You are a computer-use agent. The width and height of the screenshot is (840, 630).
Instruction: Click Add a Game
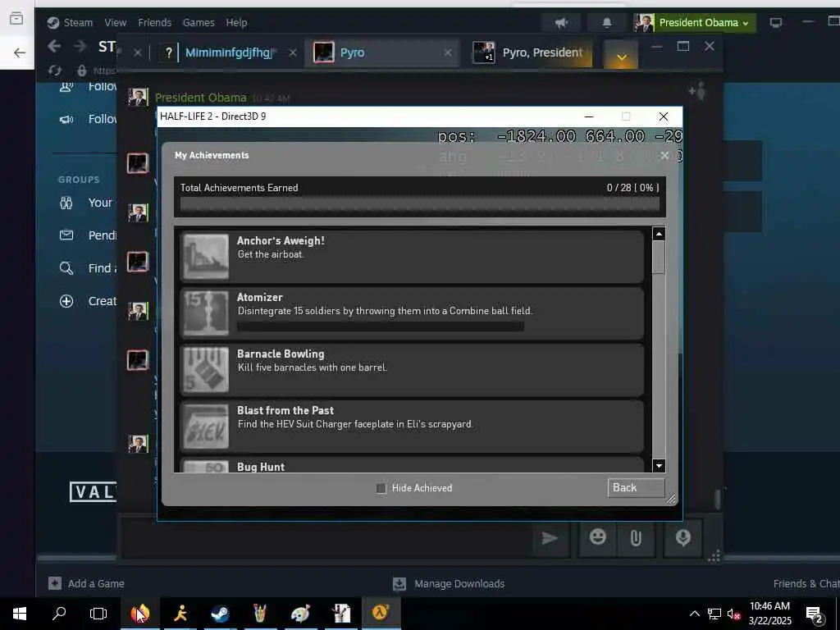pos(86,583)
